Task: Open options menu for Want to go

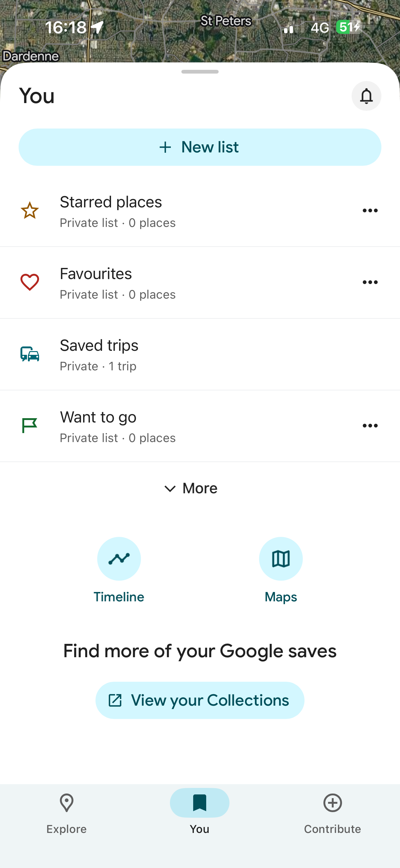Action: coord(370,426)
